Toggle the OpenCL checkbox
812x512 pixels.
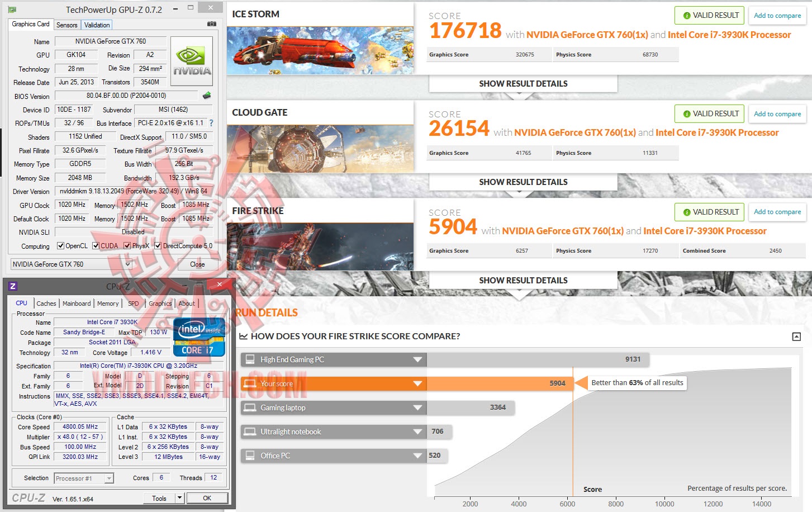tap(60, 245)
